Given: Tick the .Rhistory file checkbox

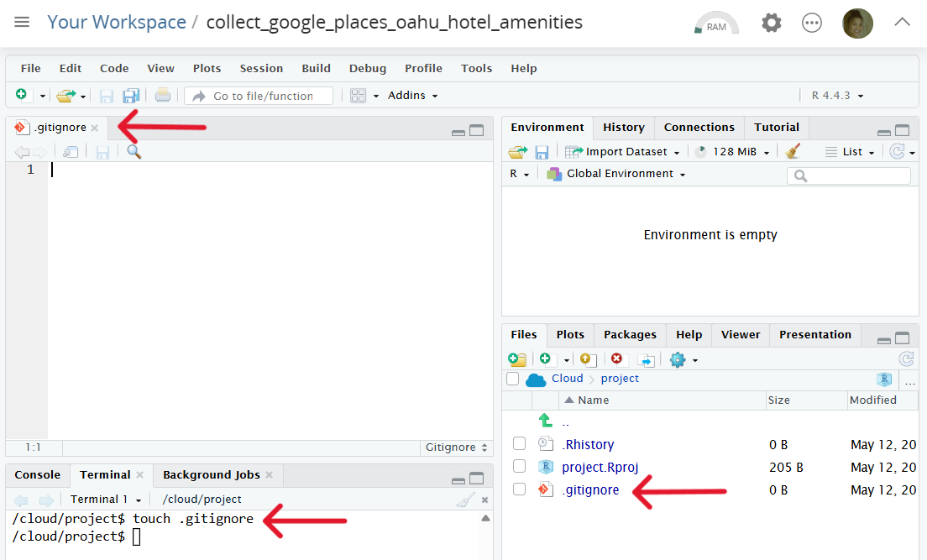Looking at the screenshot, I should pos(519,444).
